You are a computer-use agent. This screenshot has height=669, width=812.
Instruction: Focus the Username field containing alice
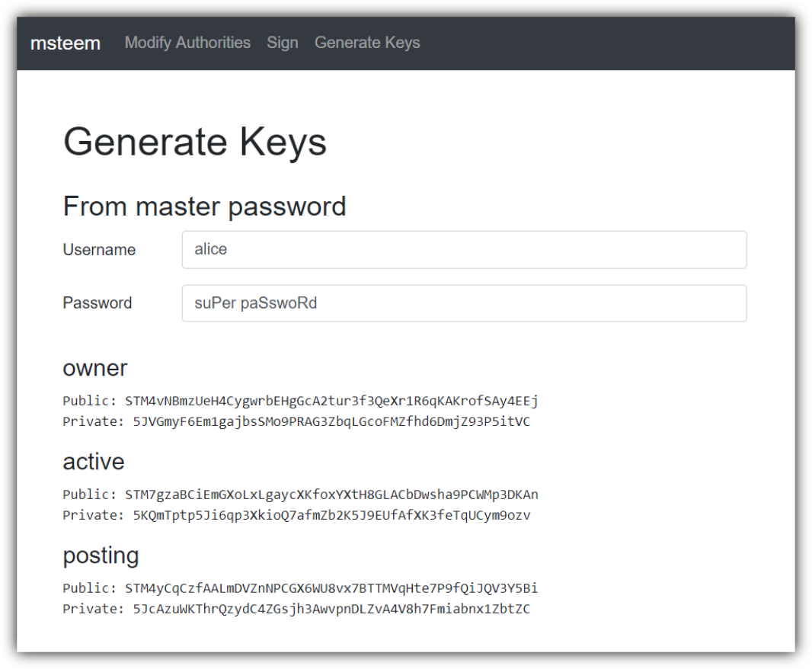(464, 250)
